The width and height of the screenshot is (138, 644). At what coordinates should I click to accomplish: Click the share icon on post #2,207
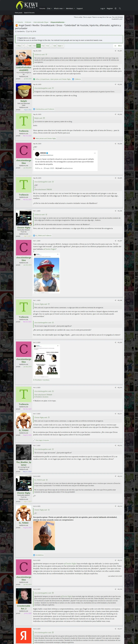coord(115,241)
